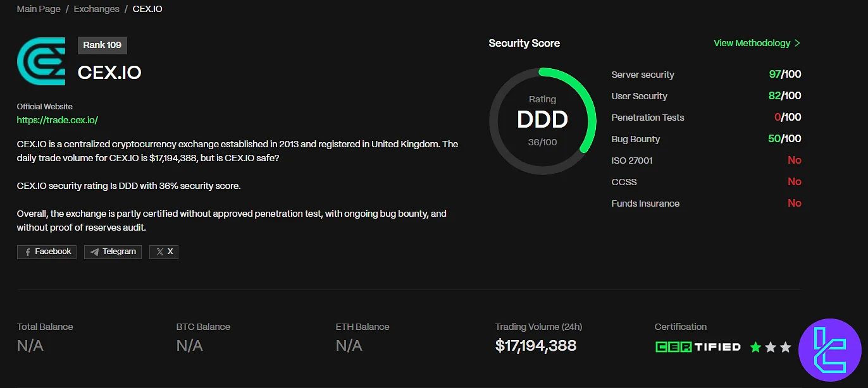Click the CEX.IO title heading
Image resolution: width=868 pixels, height=388 pixels.
(x=109, y=73)
